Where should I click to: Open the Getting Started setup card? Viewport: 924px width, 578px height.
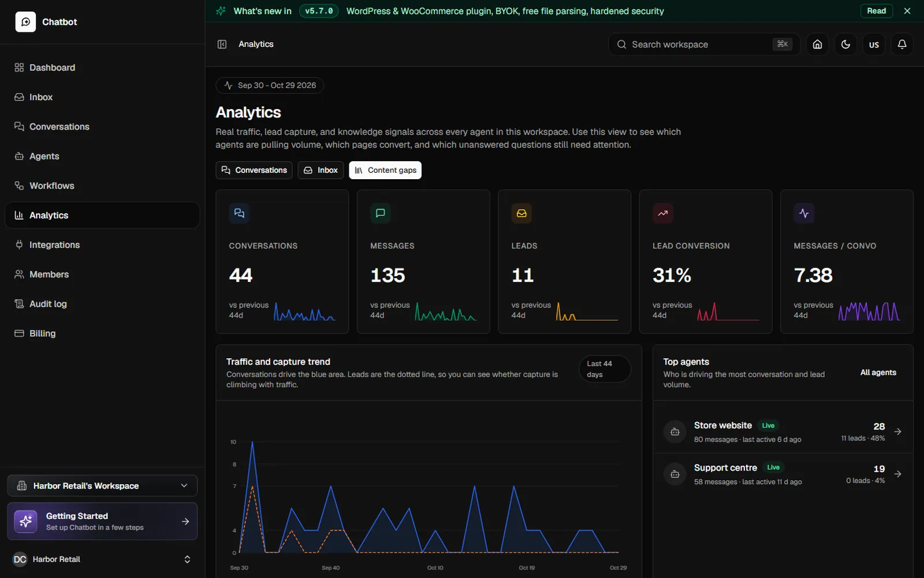tap(102, 521)
